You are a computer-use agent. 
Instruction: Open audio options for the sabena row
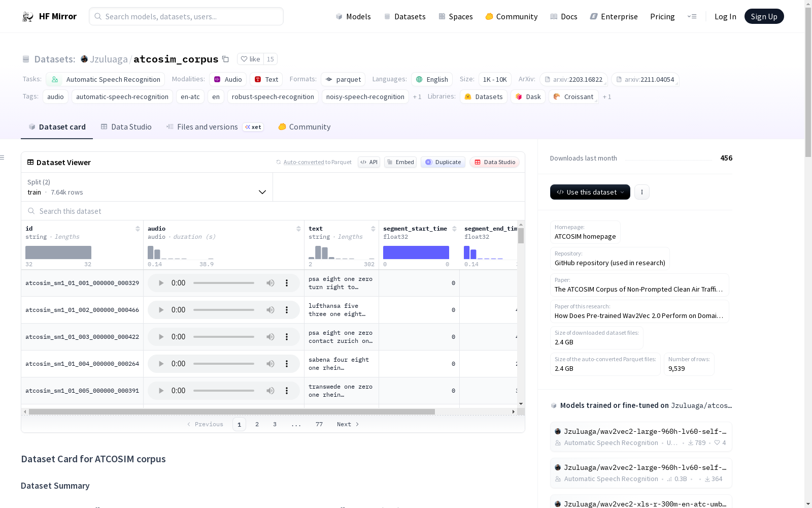click(x=287, y=364)
